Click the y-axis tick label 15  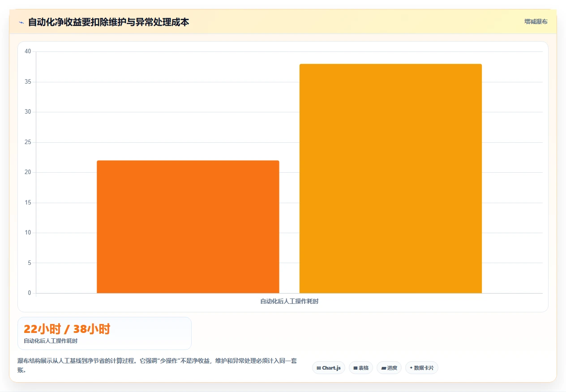click(x=28, y=203)
